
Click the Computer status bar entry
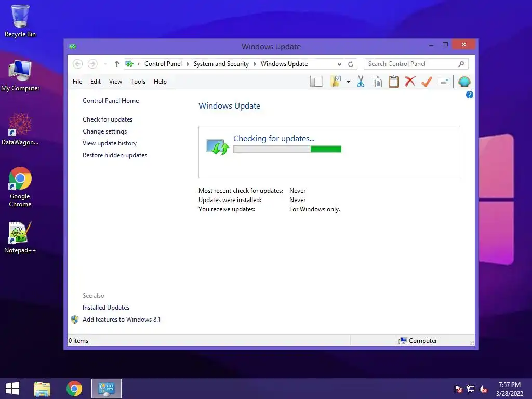(418, 341)
